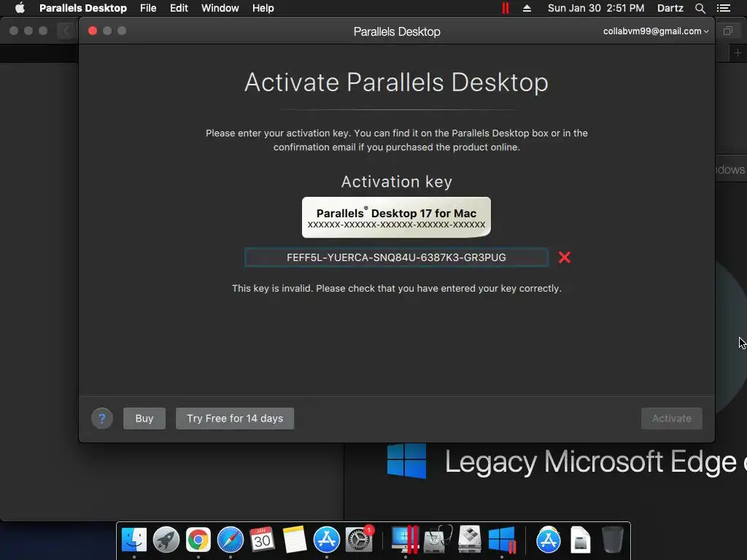Open help with the question mark button

click(102, 419)
